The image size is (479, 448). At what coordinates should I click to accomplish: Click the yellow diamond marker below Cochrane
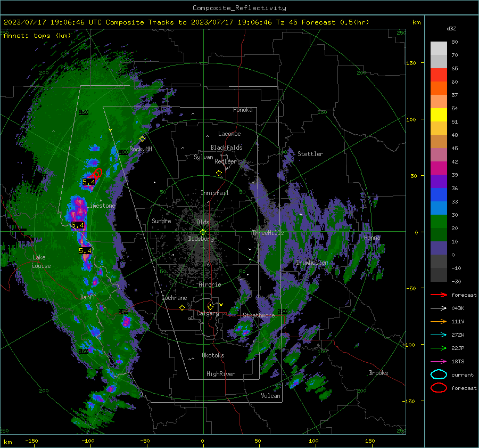coord(182,307)
